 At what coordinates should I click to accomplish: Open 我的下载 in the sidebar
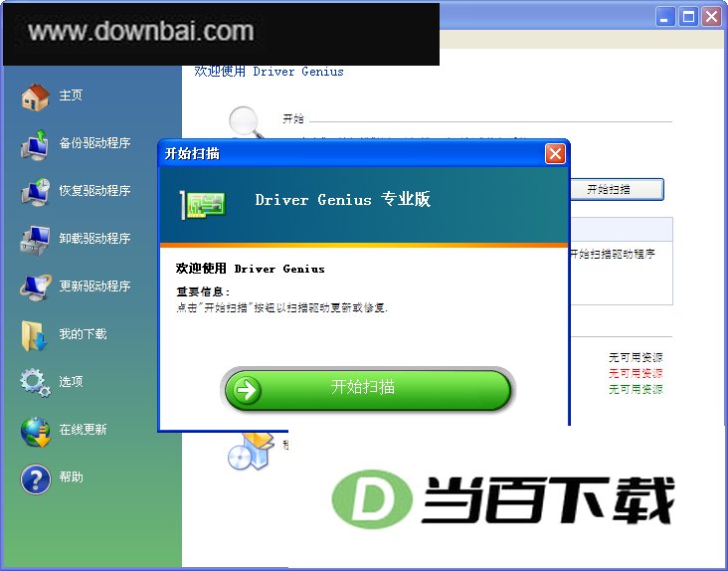click(83, 334)
